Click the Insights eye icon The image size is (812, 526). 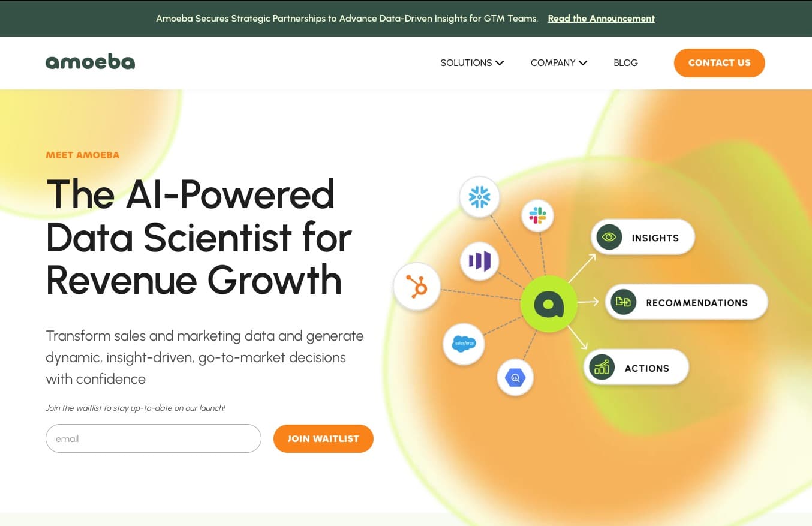[x=609, y=238]
